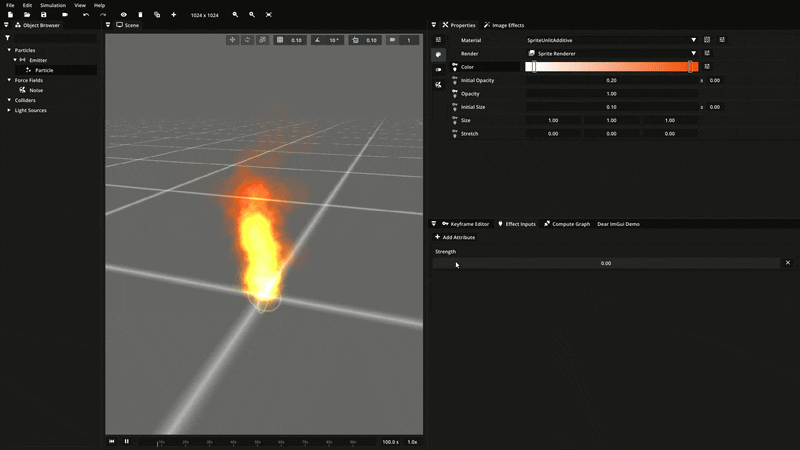The width and height of the screenshot is (800, 450).
Task: Click the Undo arrow icon
Action: (x=86, y=15)
